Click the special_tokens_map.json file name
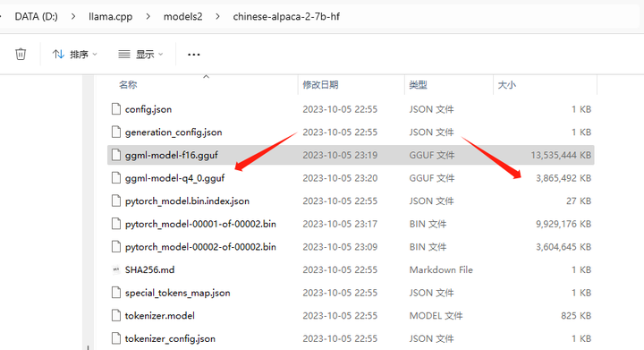Viewport: 644px width, 350px height. 177,293
